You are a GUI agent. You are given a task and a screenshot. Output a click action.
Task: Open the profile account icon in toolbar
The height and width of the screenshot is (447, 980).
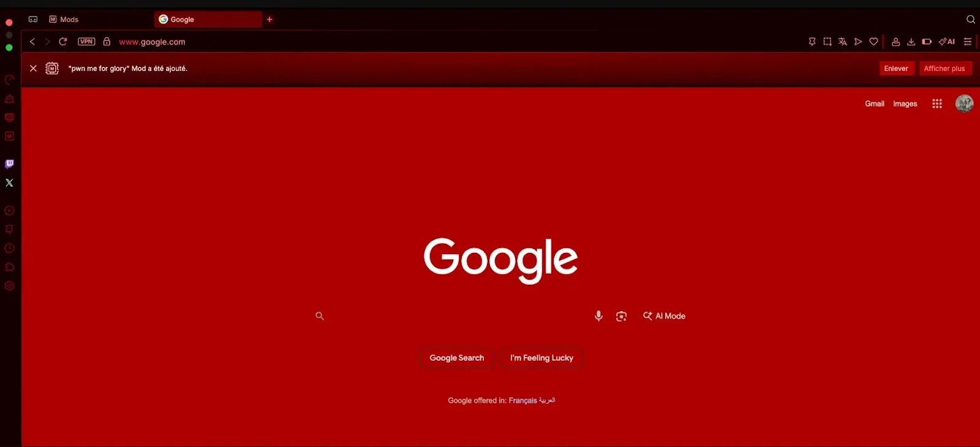pos(895,42)
